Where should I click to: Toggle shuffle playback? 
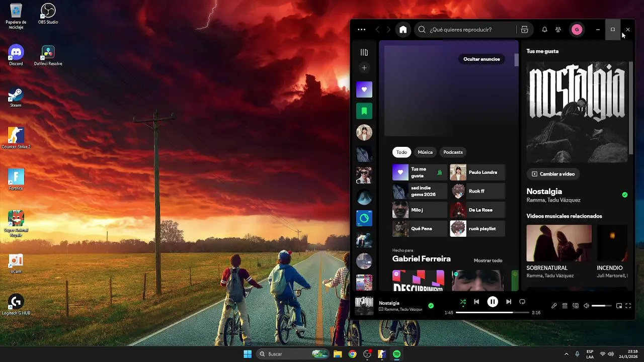coord(463,302)
